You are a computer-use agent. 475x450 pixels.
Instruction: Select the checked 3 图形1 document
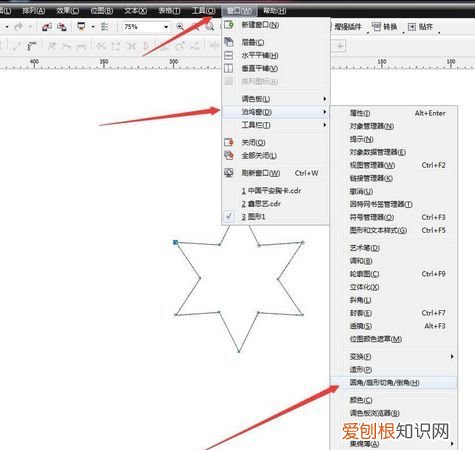276,217
